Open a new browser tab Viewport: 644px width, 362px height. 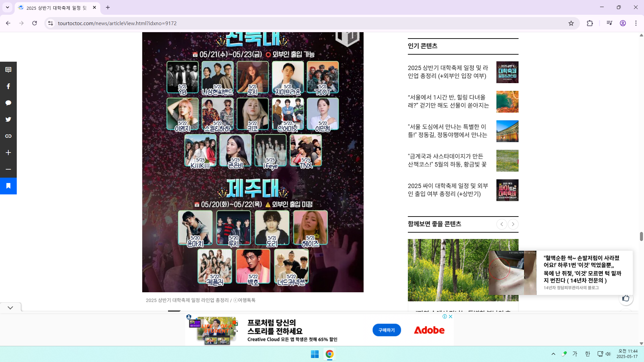pyautogui.click(x=108, y=7)
